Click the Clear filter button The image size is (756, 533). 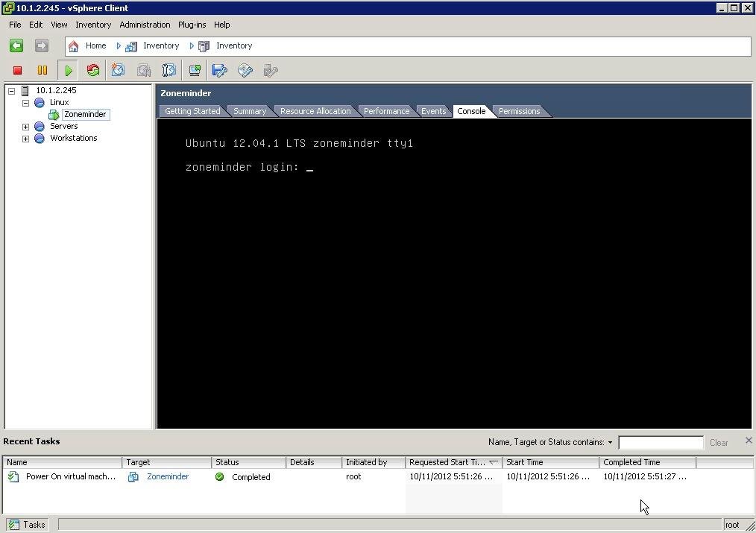point(719,442)
